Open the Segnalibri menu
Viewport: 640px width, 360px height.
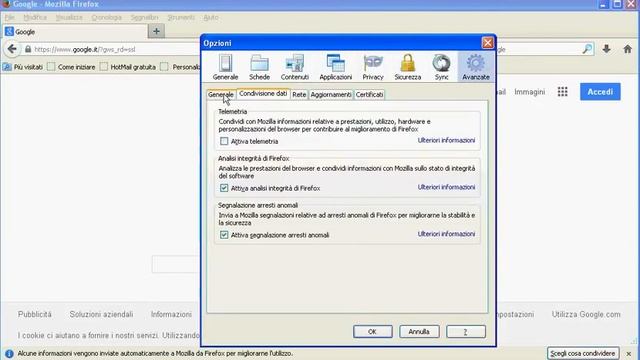tap(144, 18)
